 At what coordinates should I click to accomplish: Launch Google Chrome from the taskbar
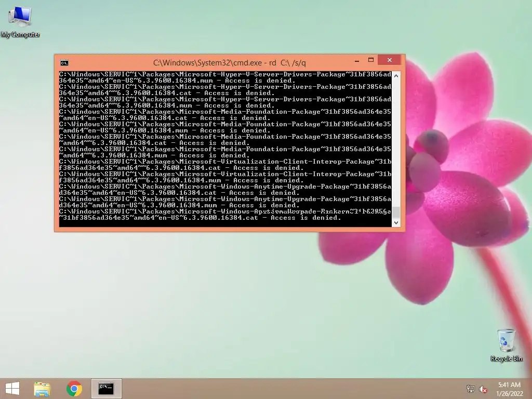pos(74,389)
